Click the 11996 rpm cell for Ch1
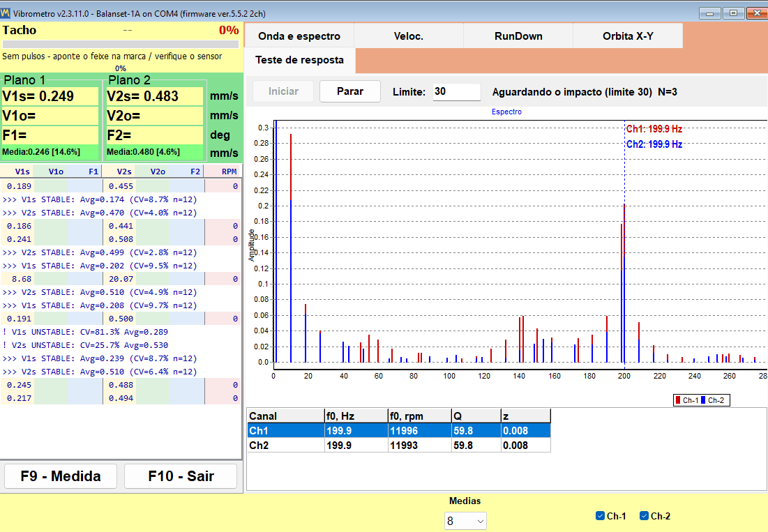Screen dimensions: 768x532 [x=420, y=431]
